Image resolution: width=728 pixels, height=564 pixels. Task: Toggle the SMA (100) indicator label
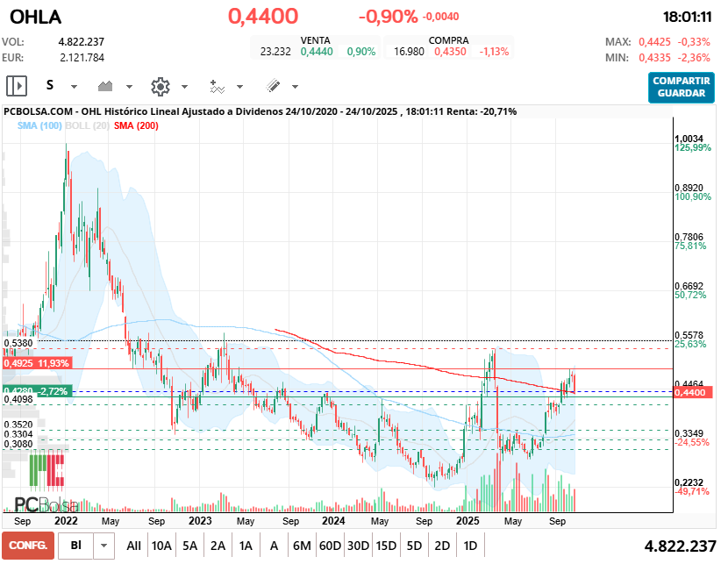click(39, 126)
